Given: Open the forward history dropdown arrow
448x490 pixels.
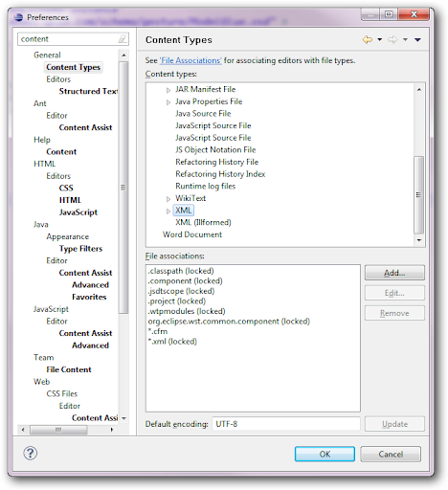Looking at the screenshot, I should tap(405, 39).
